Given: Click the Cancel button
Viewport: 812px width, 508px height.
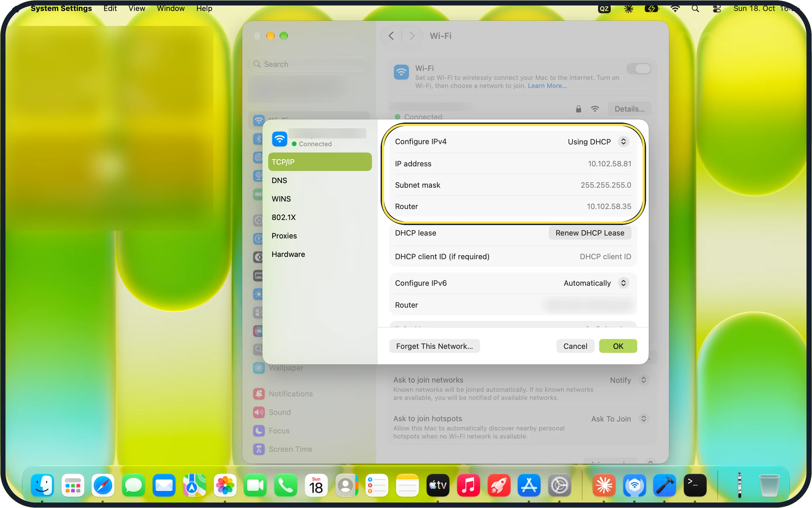Looking at the screenshot, I should point(575,346).
